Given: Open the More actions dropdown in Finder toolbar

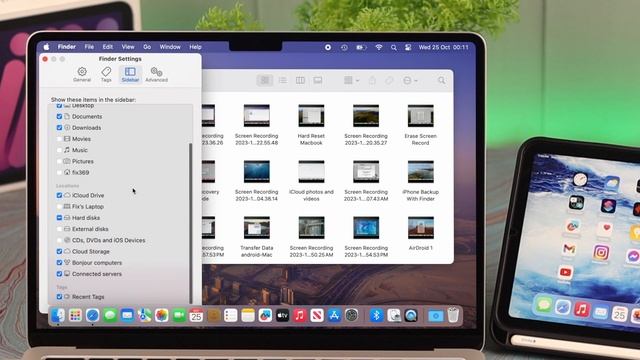Looking at the screenshot, I should click(x=410, y=80).
